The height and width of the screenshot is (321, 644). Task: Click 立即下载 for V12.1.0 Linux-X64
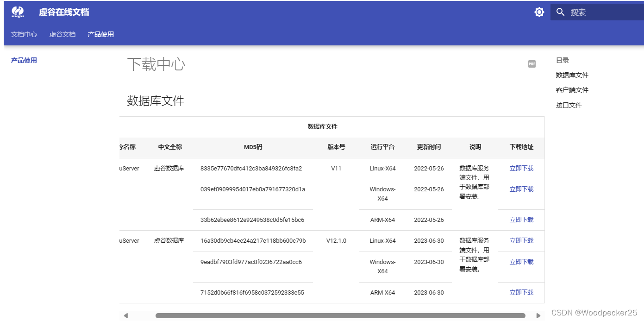(521, 240)
